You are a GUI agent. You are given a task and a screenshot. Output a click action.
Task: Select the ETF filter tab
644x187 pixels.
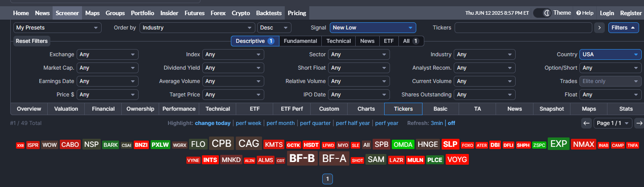tap(389, 41)
